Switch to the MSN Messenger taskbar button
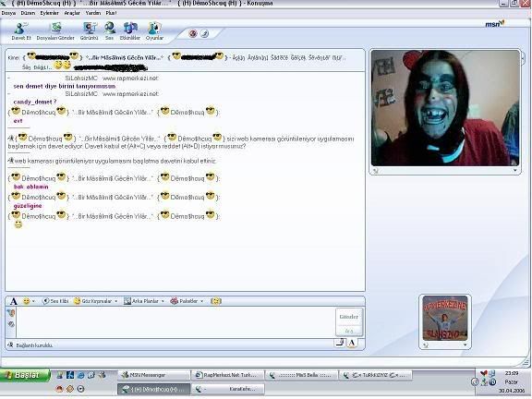 pos(153,375)
